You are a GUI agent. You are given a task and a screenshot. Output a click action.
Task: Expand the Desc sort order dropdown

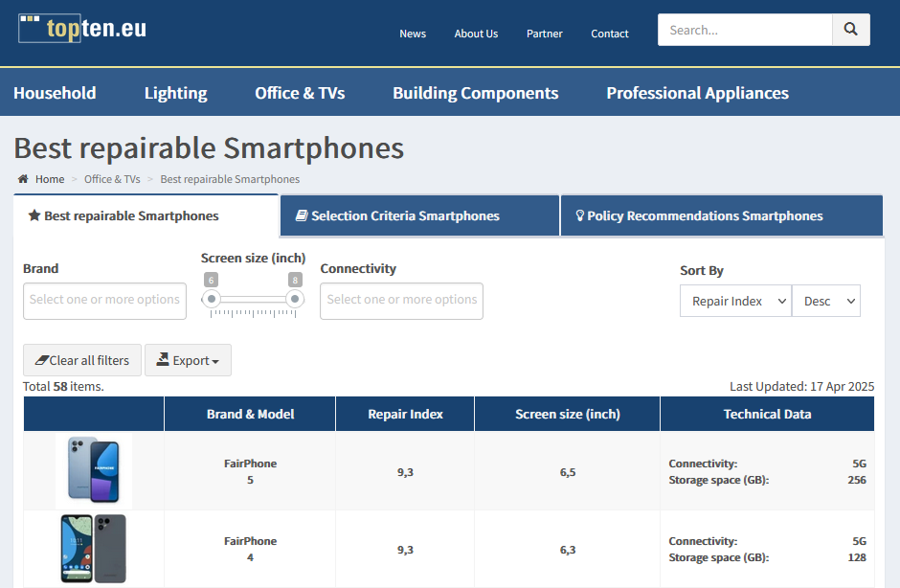pyautogui.click(x=825, y=301)
